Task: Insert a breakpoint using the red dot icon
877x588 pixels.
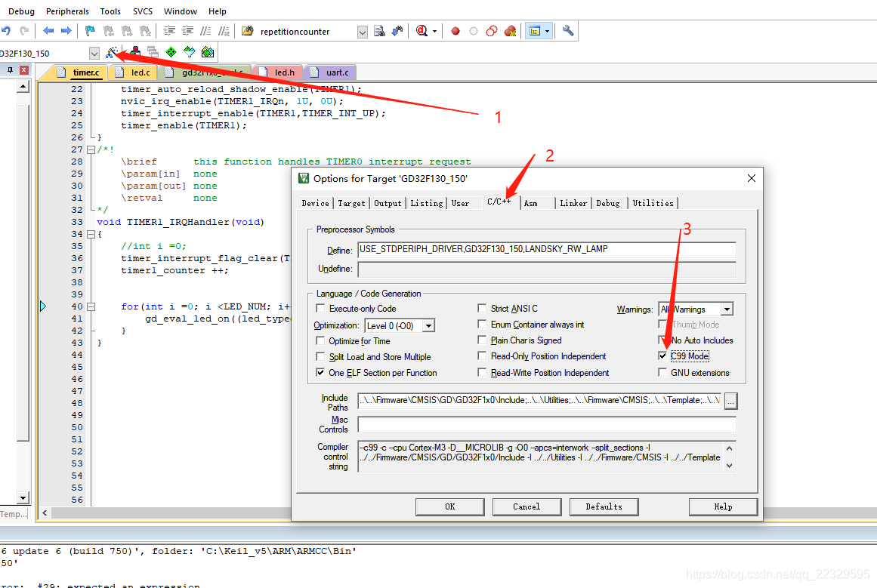Action: [x=455, y=31]
